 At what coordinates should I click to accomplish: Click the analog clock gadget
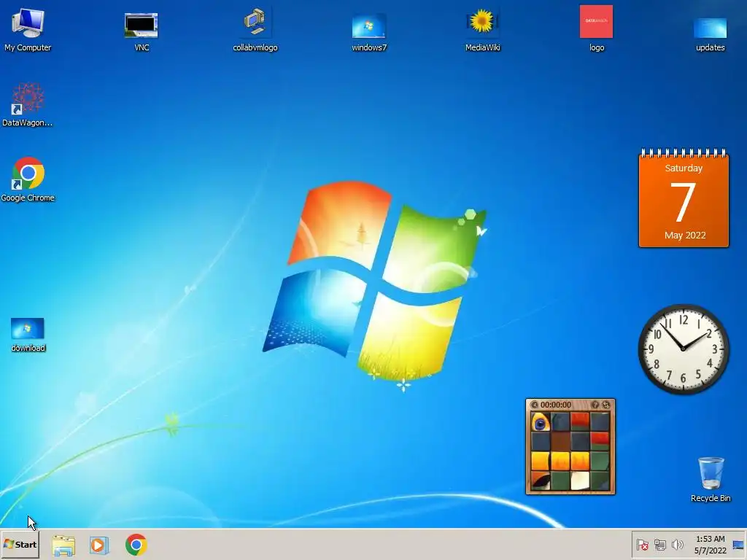[x=683, y=349]
